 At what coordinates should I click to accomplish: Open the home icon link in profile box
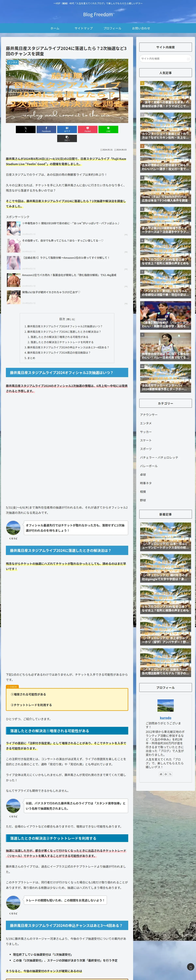(x=161, y=774)
